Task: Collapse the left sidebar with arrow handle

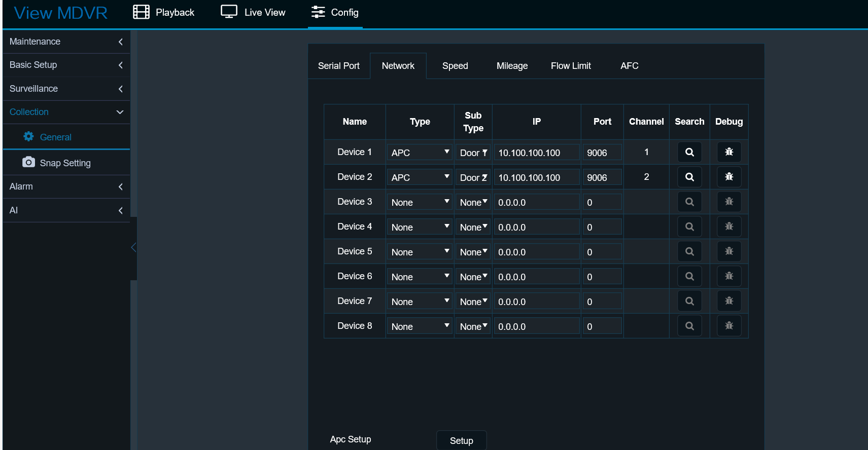Action: click(133, 248)
